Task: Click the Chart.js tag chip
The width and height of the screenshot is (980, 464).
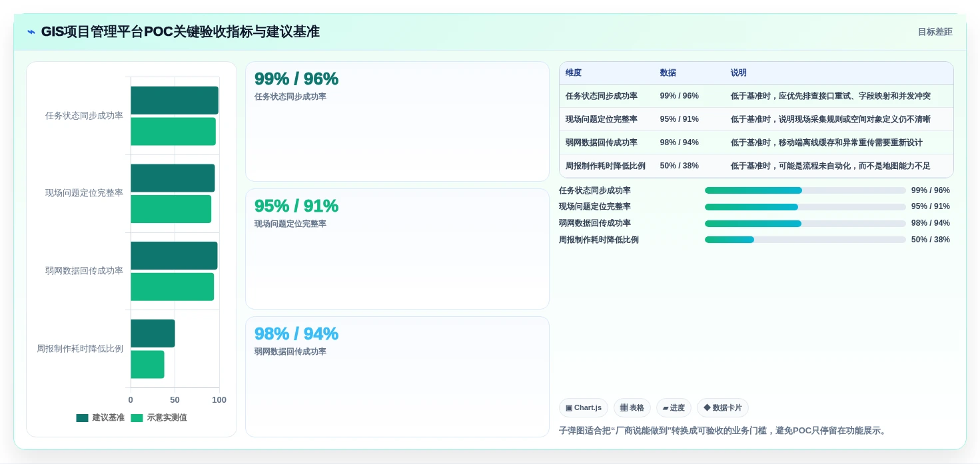Action: pos(583,408)
